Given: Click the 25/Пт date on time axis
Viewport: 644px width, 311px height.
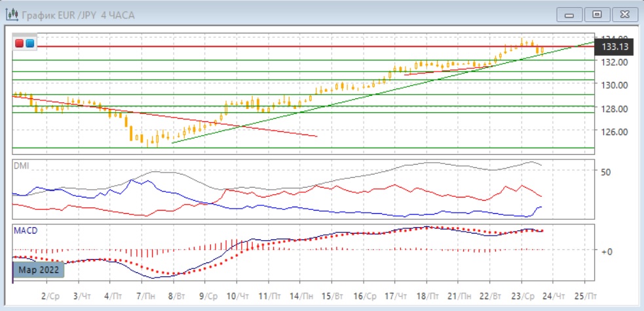Looking at the screenshot, I should (584, 297).
